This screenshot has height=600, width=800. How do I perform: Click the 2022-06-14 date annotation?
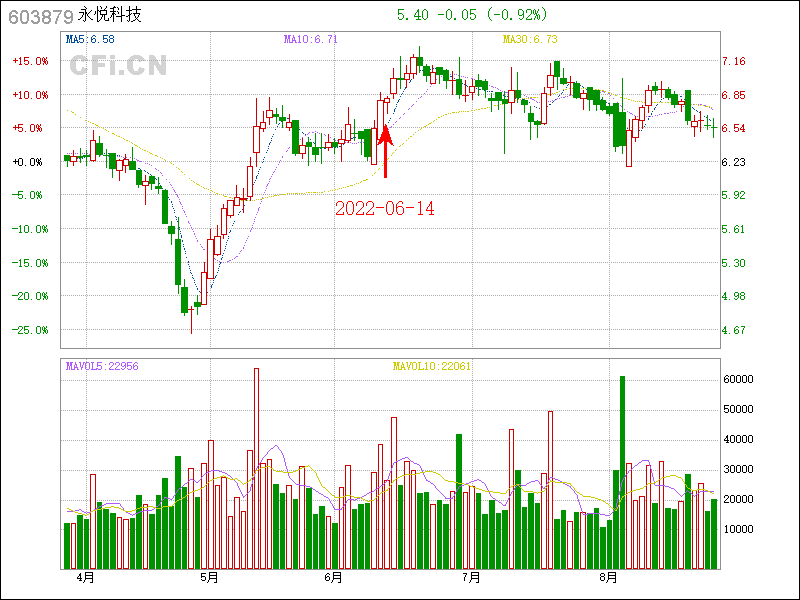point(385,208)
